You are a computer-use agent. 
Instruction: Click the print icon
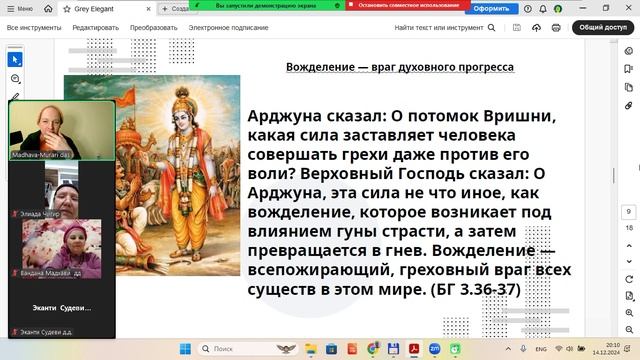pos(556,28)
